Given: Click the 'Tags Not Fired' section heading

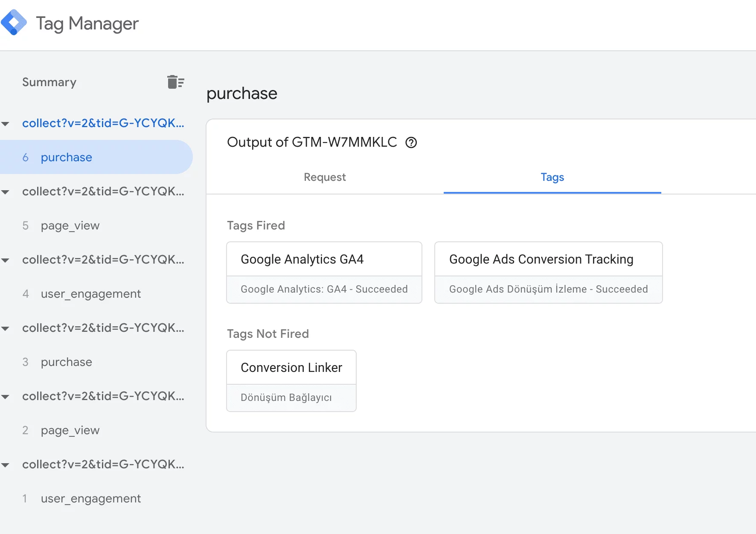Looking at the screenshot, I should 268,334.
